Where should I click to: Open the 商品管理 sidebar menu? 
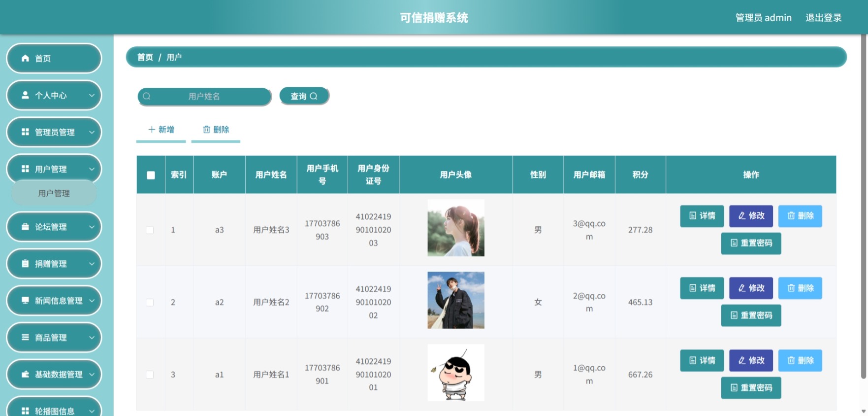[54, 338]
